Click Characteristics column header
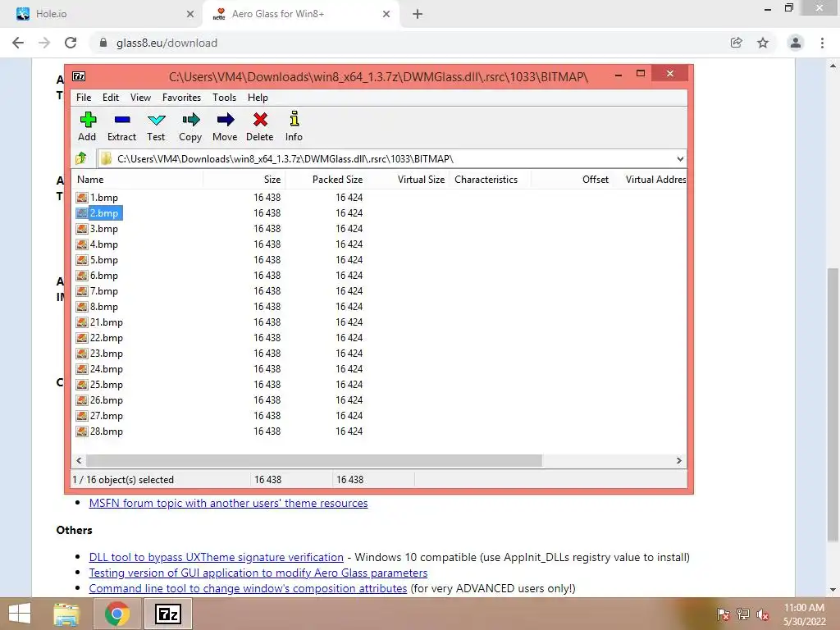 coord(491,180)
